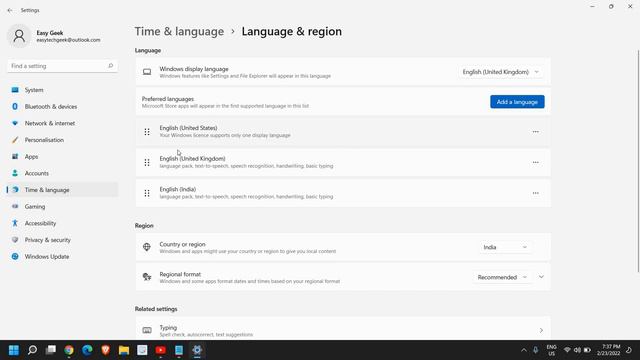Click the Windows Update icon
The height and width of the screenshot is (360, 640).
15,257
